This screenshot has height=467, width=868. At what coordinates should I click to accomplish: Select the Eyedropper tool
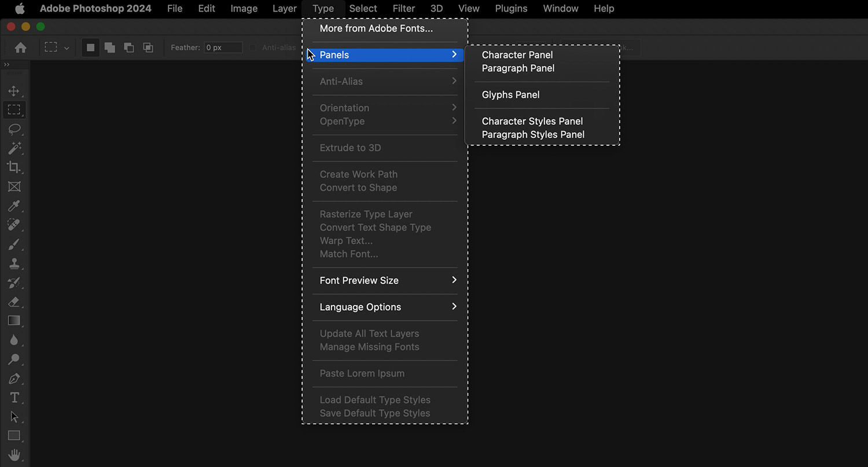coord(14,205)
